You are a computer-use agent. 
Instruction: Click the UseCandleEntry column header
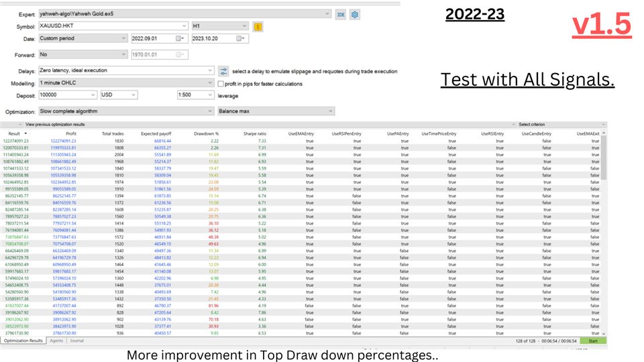click(537, 134)
